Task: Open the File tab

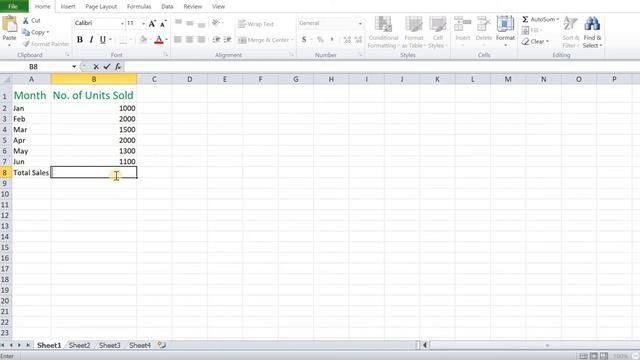Action: (x=13, y=6)
